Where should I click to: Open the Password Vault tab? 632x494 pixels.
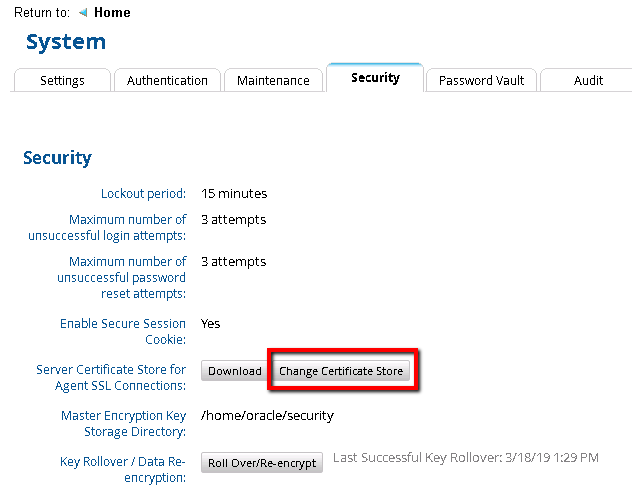click(481, 80)
